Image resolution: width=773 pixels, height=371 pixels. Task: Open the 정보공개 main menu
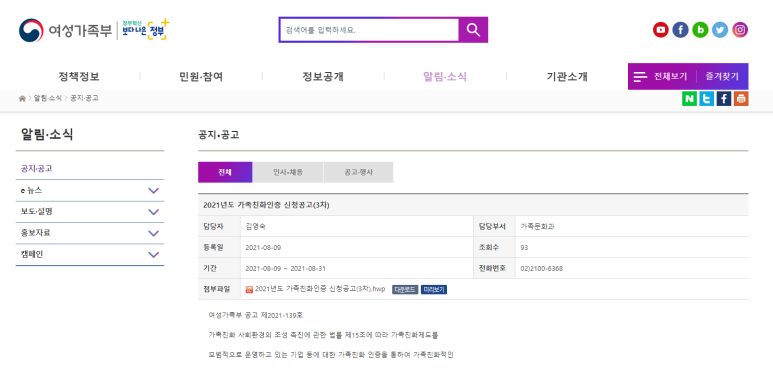point(323,77)
